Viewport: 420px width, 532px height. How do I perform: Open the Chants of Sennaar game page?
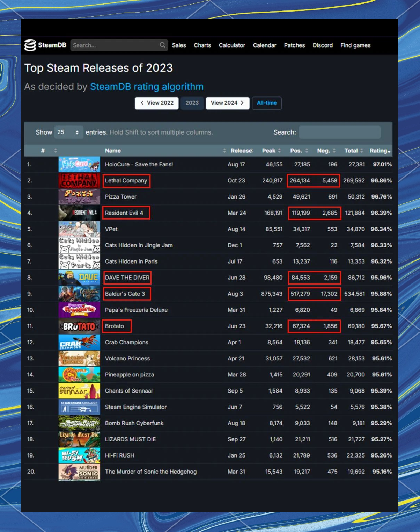pos(129,391)
